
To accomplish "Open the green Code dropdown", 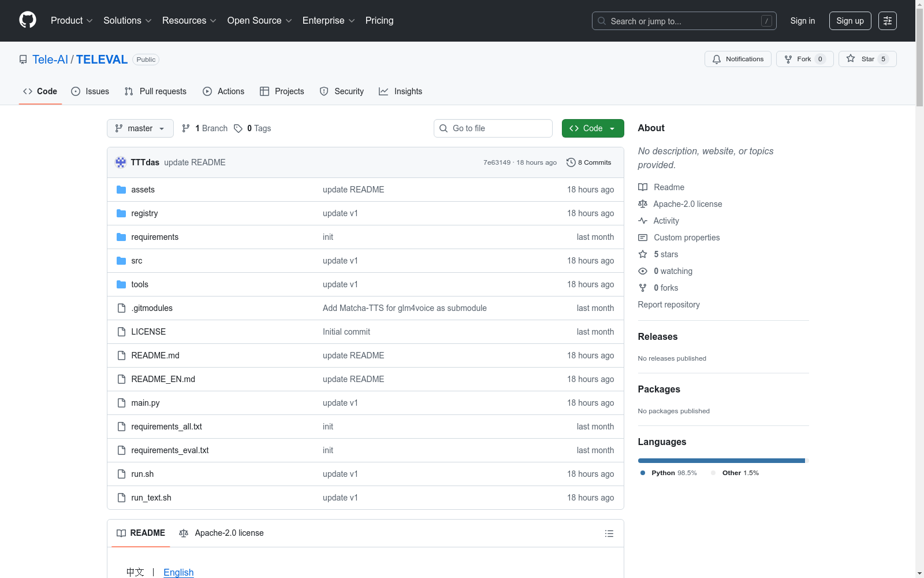I will 593,128.
